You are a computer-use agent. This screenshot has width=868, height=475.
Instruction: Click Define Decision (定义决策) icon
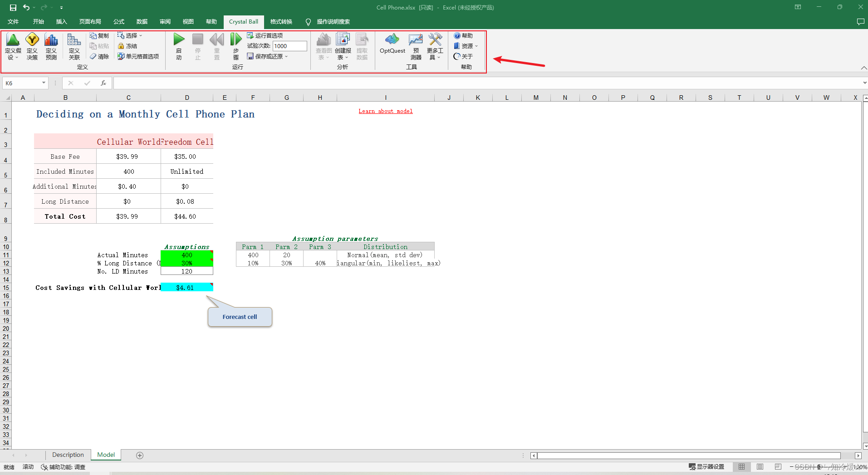32,46
